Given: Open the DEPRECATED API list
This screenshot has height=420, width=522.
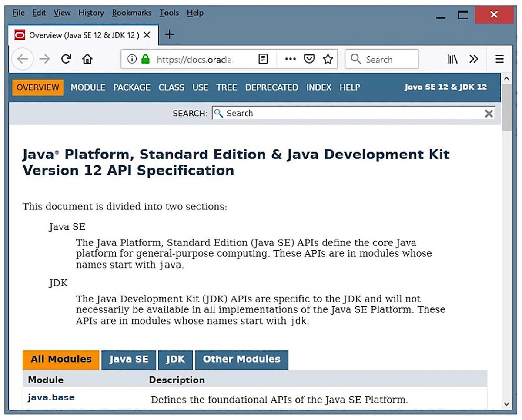Looking at the screenshot, I should (272, 87).
